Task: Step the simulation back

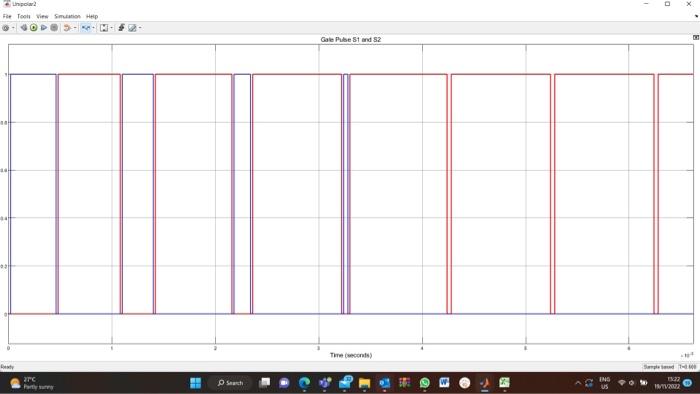Action: tap(23, 28)
